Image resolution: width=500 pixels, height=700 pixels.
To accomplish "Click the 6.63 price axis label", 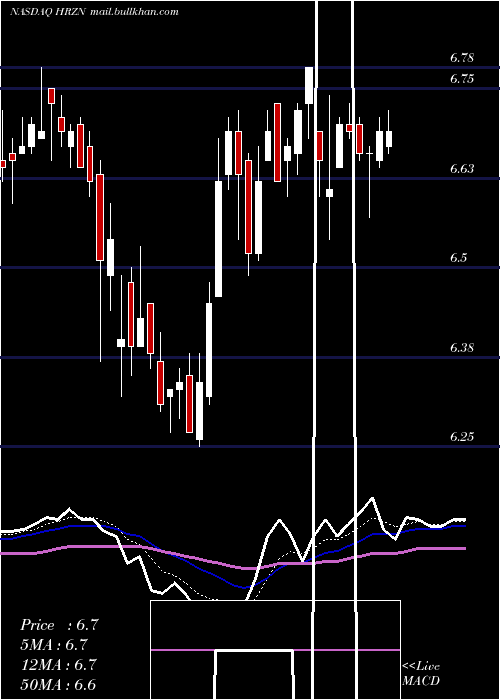I will (x=462, y=168).
